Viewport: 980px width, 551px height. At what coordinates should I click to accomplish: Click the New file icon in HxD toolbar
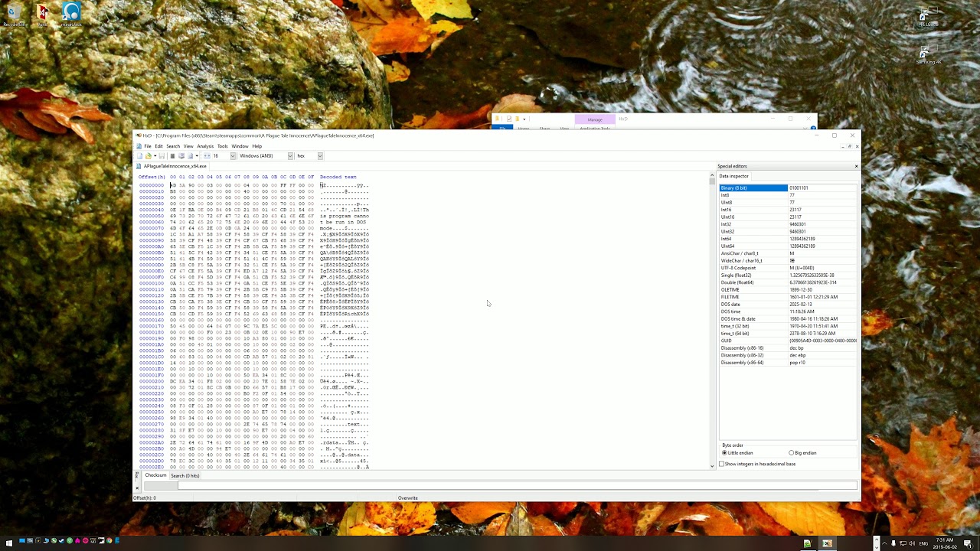pos(139,156)
